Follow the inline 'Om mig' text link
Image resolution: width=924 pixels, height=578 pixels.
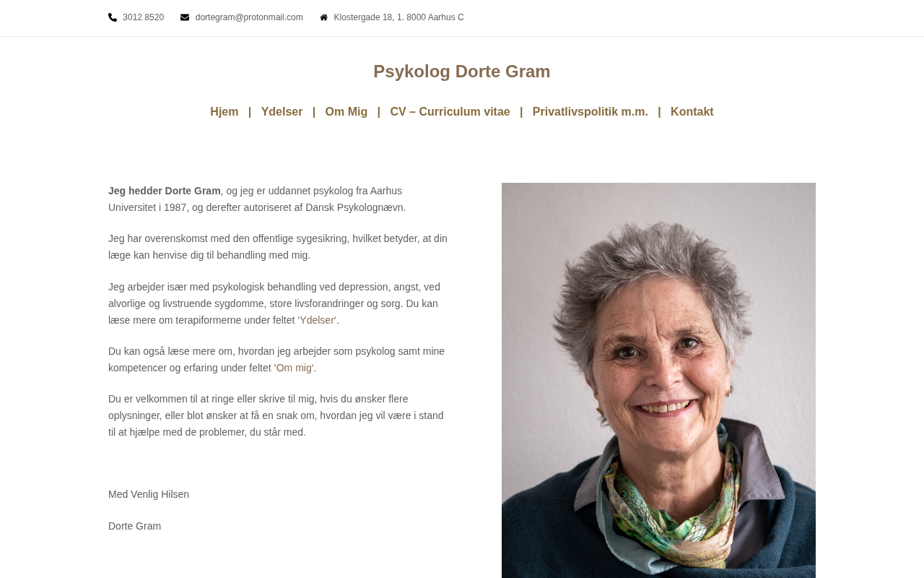pyautogui.click(x=294, y=368)
